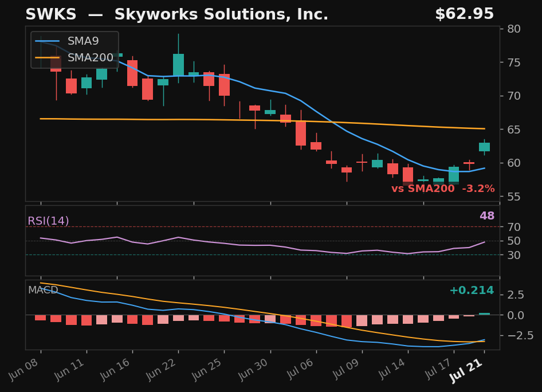
Task: Click the Jun 16 date label
Action: tap(115, 370)
